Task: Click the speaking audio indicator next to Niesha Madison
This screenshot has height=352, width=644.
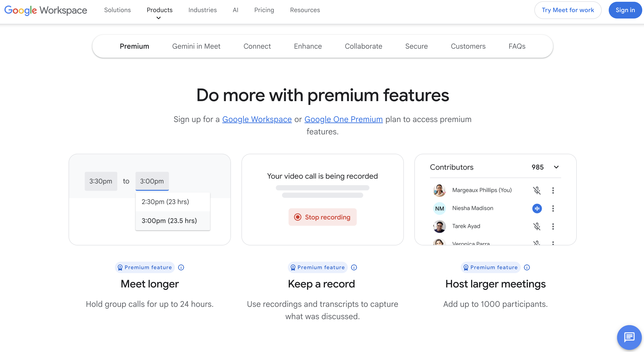Action: [537, 208]
